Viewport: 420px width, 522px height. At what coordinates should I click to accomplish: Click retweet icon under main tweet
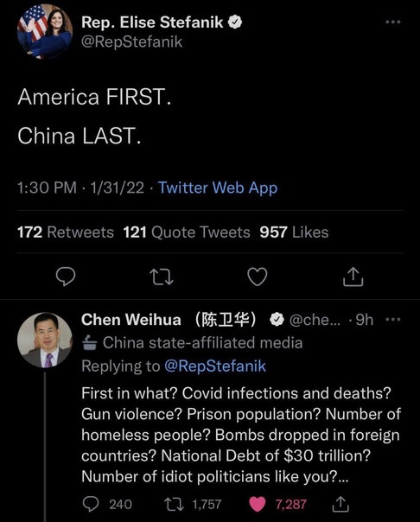(162, 277)
